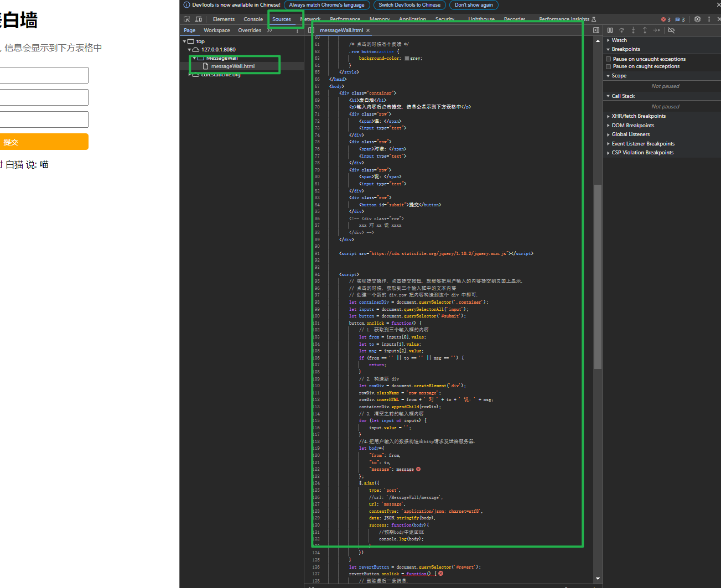The width and height of the screenshot is (721, 588).
Task: Click Don't show again
Action: [x=474, y=5]
